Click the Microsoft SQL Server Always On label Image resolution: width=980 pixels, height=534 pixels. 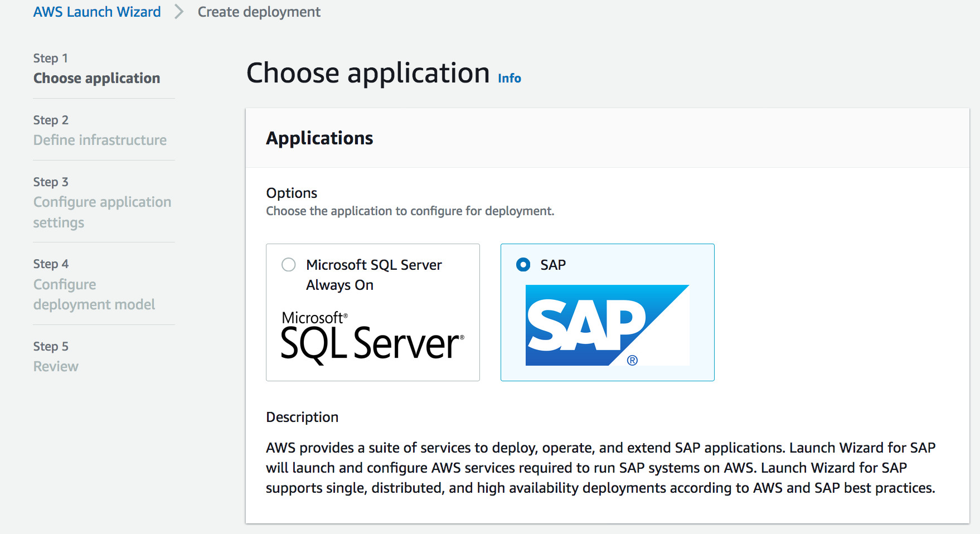coord(373,275)
